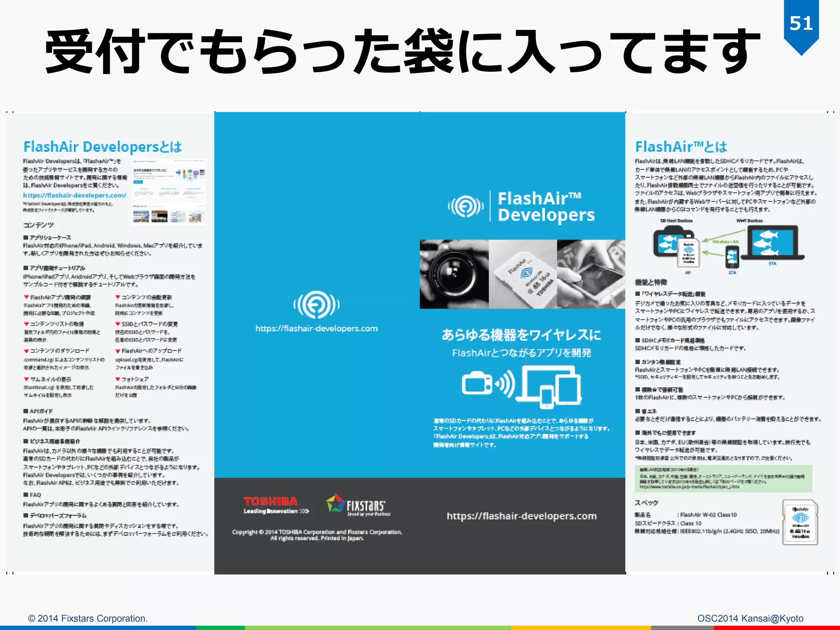840x630 pixels.
Task: Open the flashair-developers.com URL in the dark footer
Action: click(x=522, y=516)
